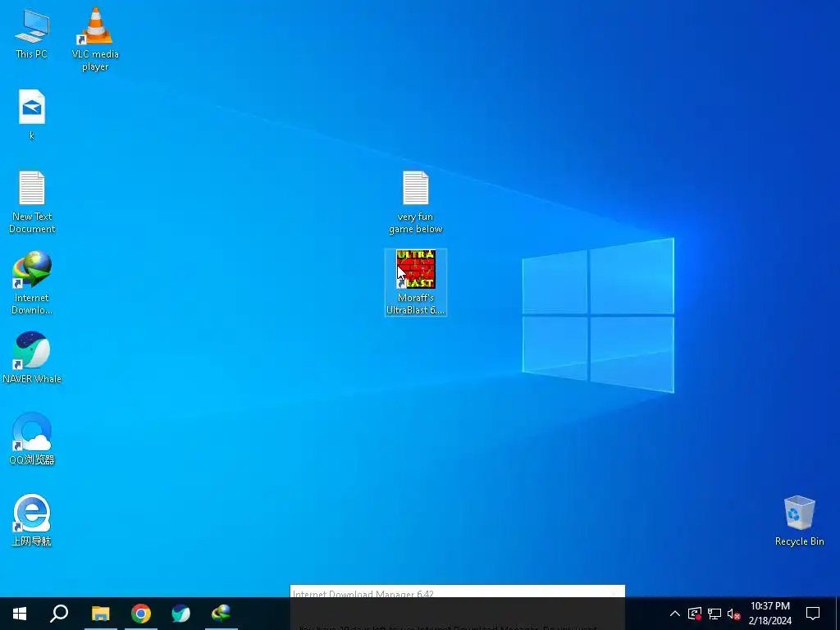The width and height of the screenshot is (840, 630).
Task: Open the muted volume tray icon
Action: [734, 614]
